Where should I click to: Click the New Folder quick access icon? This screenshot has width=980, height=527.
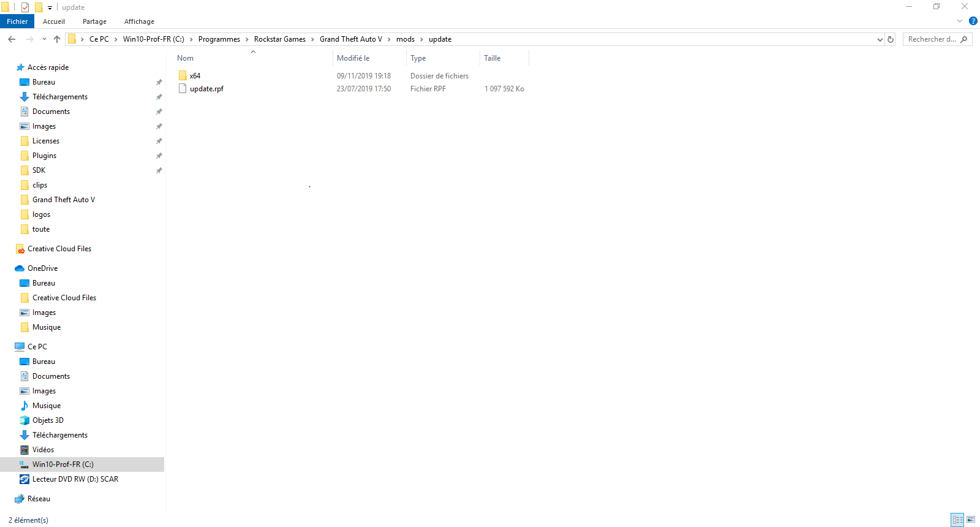coord(39,7)
